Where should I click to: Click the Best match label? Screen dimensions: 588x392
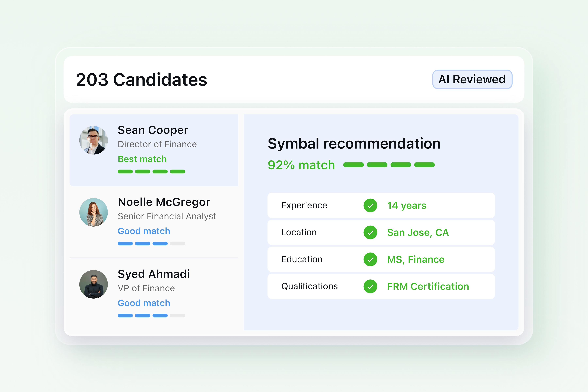tap(142, 159)
